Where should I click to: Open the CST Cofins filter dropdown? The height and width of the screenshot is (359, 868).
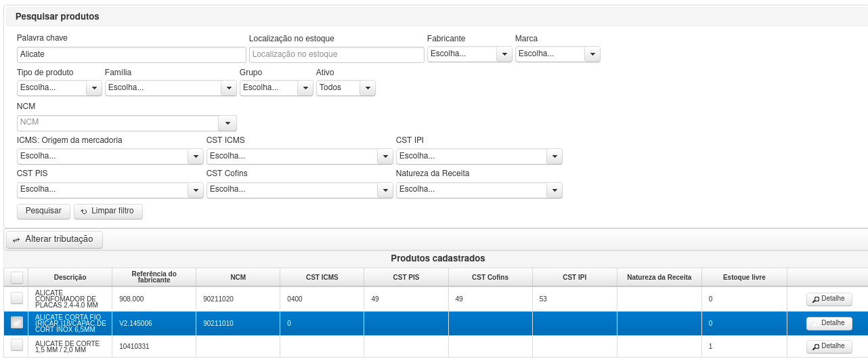[x=299, y=190]
